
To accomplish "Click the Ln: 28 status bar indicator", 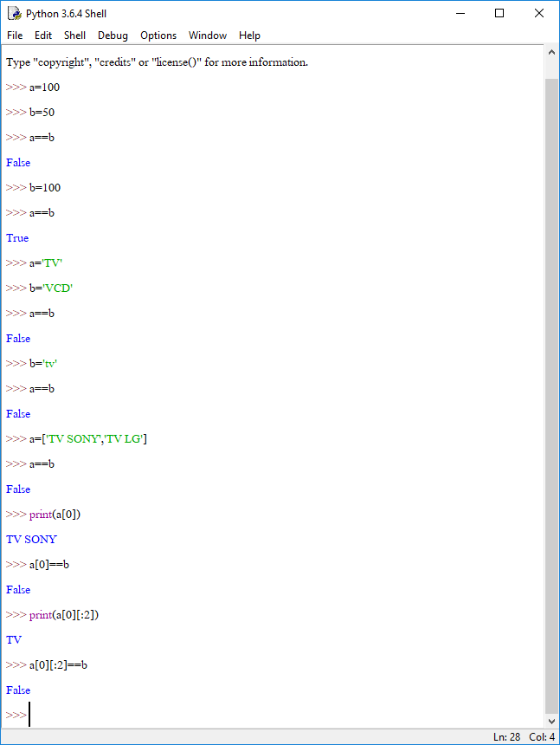I will [506, 737].
